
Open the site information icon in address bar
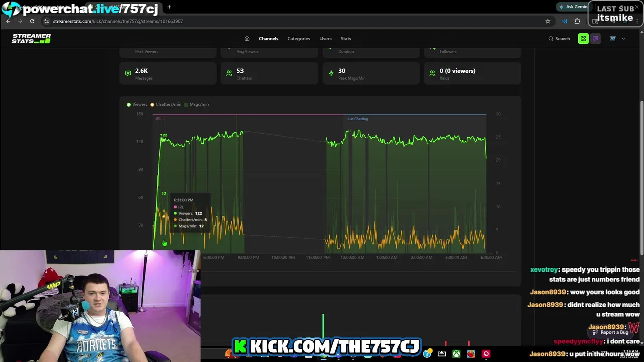click(x=46, y=21)
